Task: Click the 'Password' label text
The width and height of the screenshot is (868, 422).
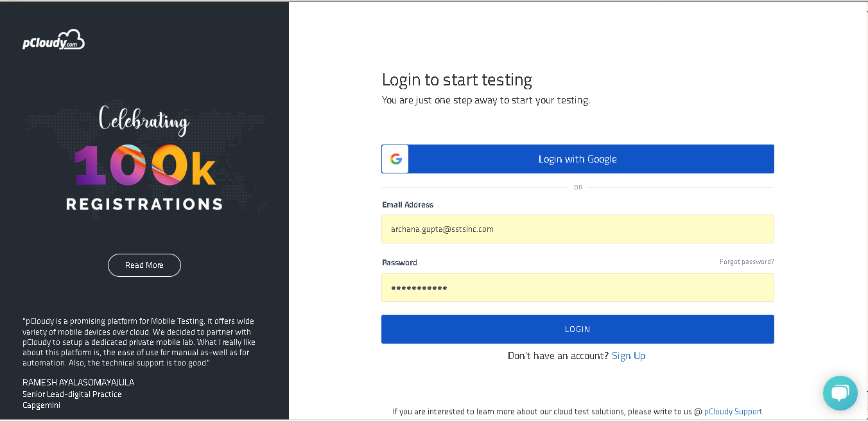Action: point(399,263)
